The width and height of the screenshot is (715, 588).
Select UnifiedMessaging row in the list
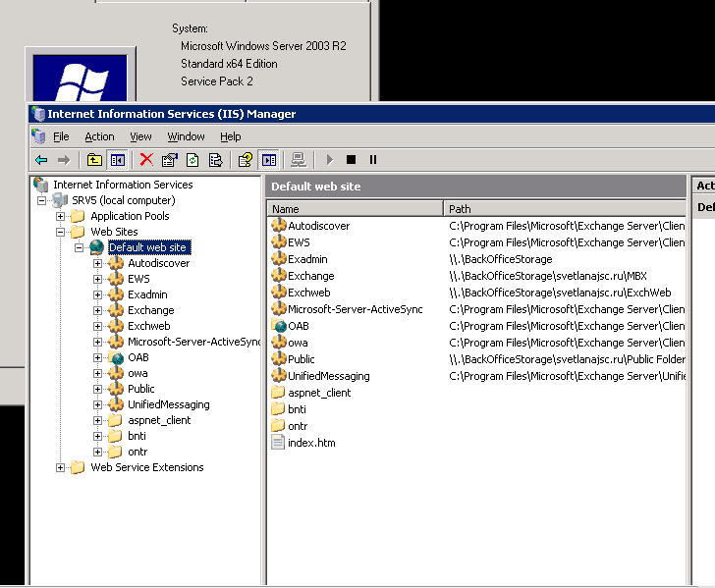pos(476,376)
